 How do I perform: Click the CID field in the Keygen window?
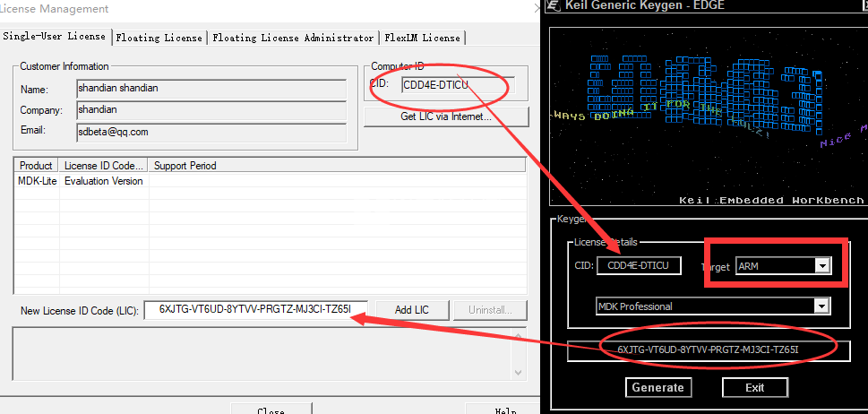639,265
